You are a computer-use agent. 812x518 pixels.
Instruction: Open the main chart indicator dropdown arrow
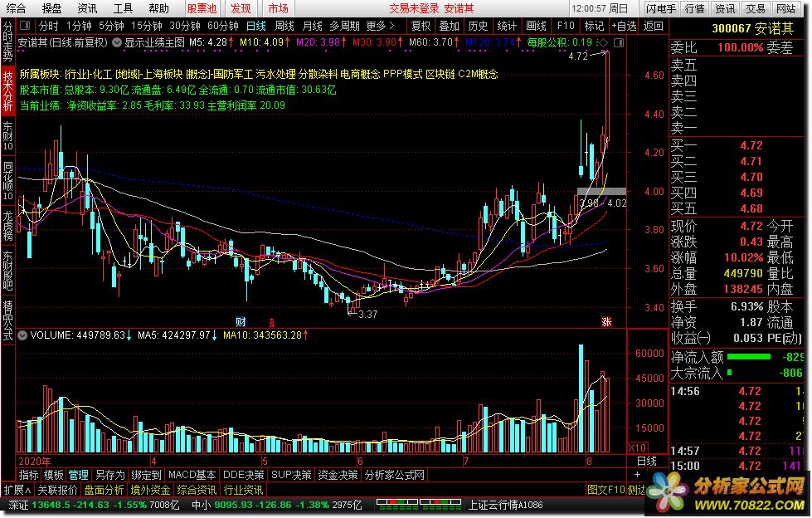[x=117, y=42]
